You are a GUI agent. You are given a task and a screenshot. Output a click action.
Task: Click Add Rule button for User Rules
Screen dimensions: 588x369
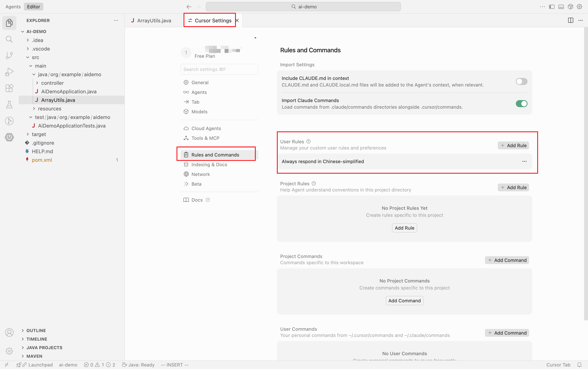pos(513,145)
